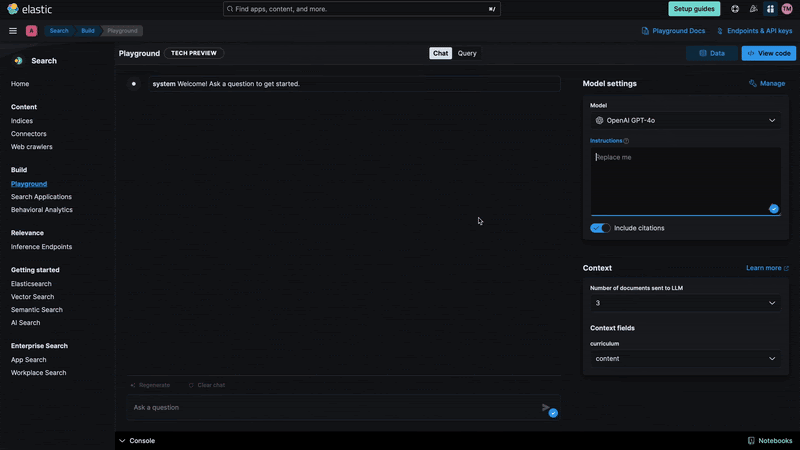Open curriculum context field dropdown

click(685, 358)
